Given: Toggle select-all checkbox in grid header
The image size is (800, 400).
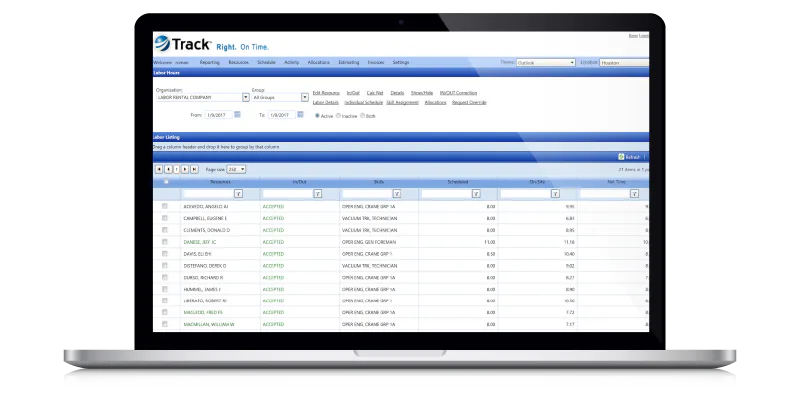Looking at the screenshot, I should coord(166,182).
